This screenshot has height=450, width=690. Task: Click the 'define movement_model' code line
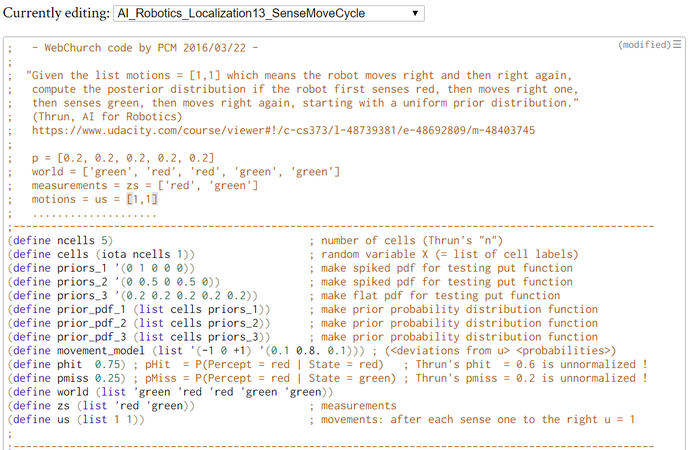186,351
